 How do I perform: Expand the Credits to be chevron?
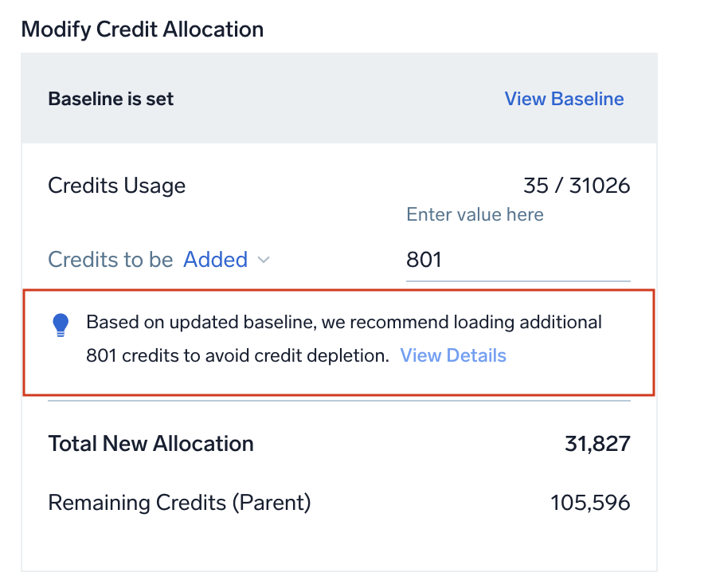tap(263, 260)
